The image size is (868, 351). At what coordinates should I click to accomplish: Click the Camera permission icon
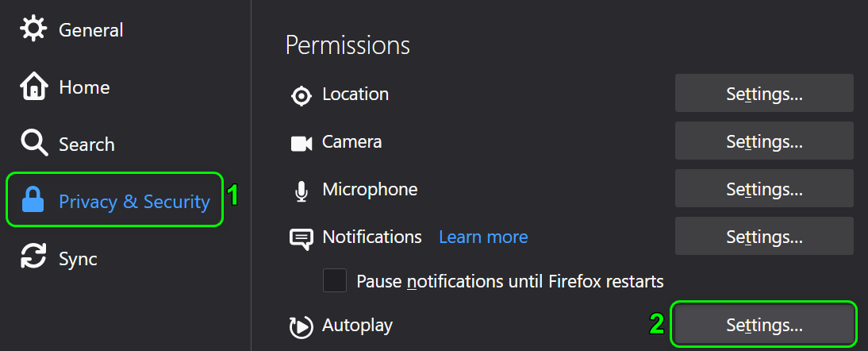click(301, 143)
